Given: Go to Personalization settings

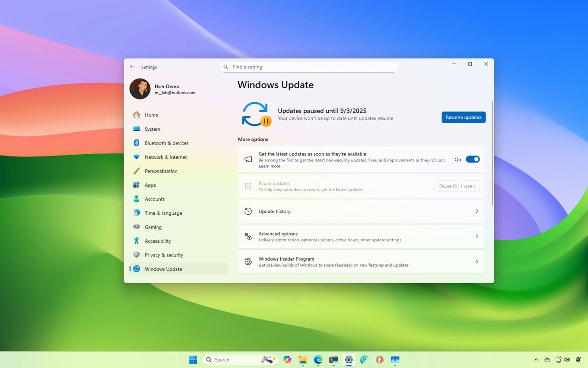Looking at the screenshot, I should pyautogui.click(x=161, y=171).
